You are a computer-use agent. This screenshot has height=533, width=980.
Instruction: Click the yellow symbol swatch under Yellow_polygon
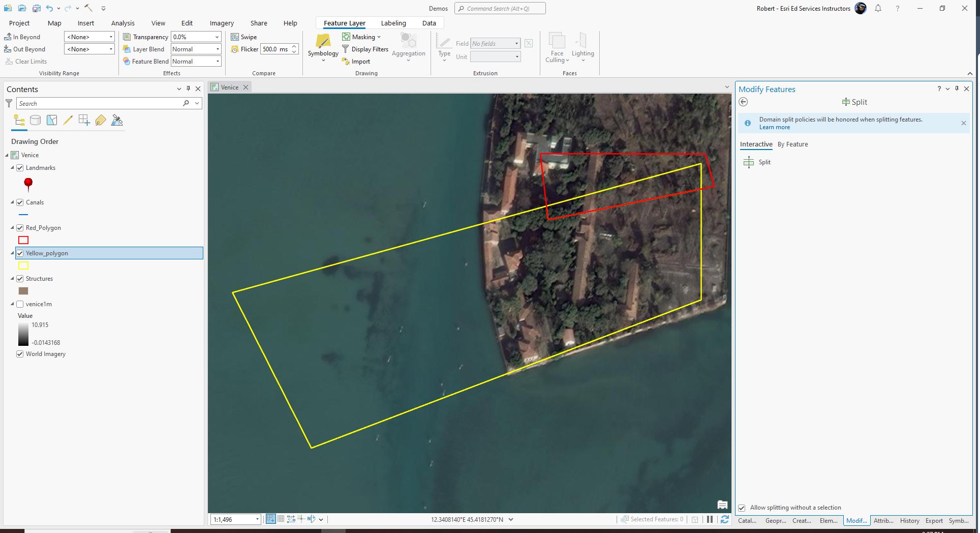[x=23, y=265]
